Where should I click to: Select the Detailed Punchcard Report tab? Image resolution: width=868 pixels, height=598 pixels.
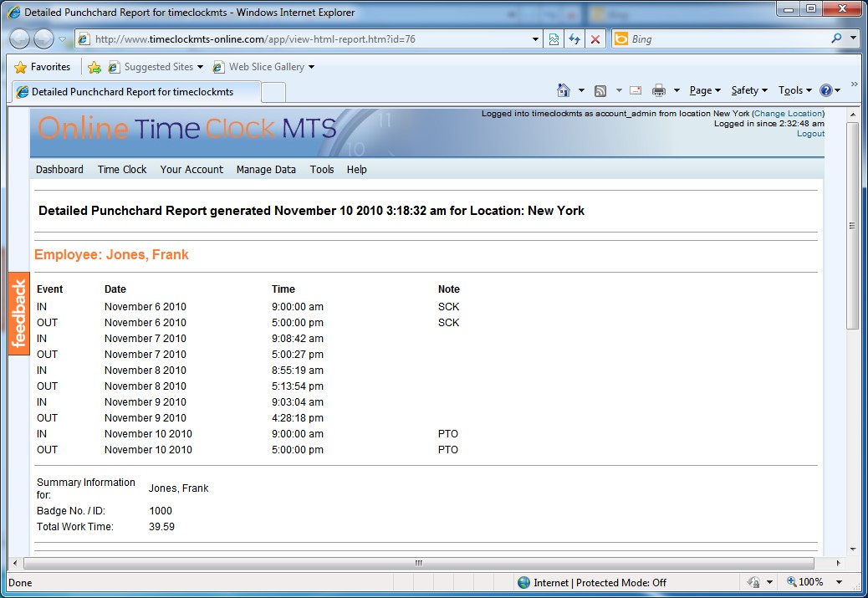point(135,92)
